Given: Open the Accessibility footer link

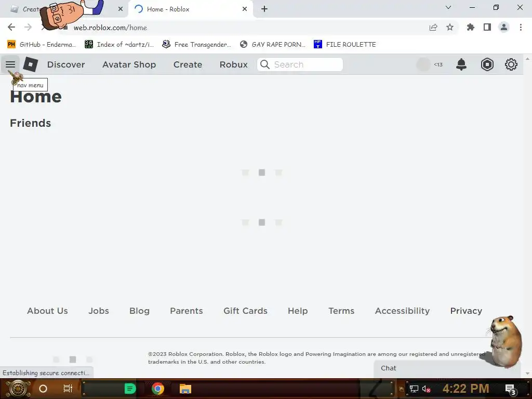Looking at the screenshot, I should point(403,311).
